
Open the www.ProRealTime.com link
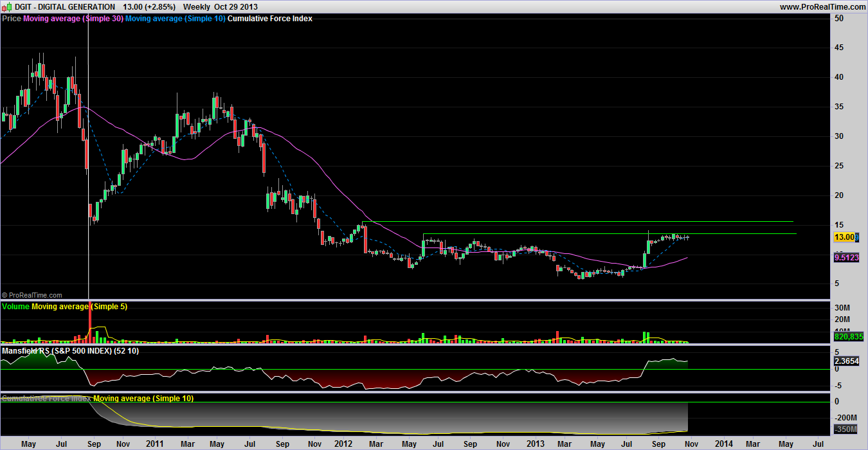[x=822, y=6]
